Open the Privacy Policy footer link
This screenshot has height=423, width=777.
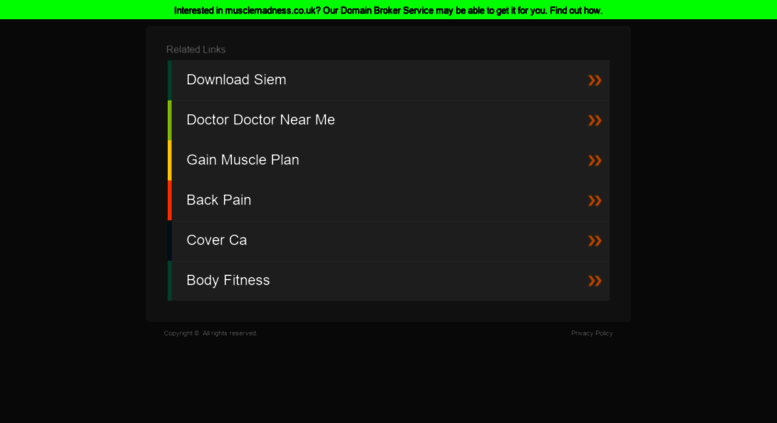592,333
